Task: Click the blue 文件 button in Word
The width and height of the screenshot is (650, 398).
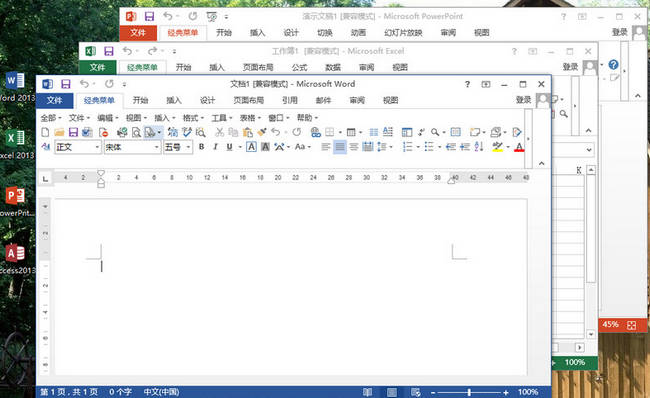Action: click(x=55, y=100)
